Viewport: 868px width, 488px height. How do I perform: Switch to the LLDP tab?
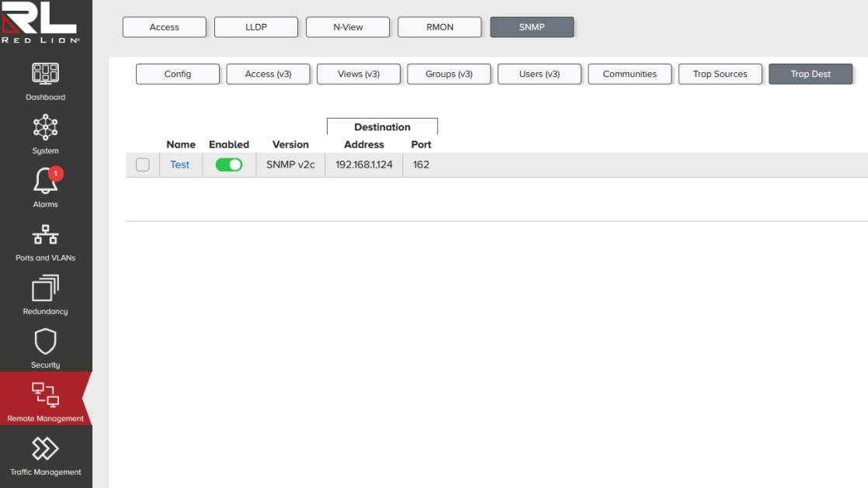255,26
